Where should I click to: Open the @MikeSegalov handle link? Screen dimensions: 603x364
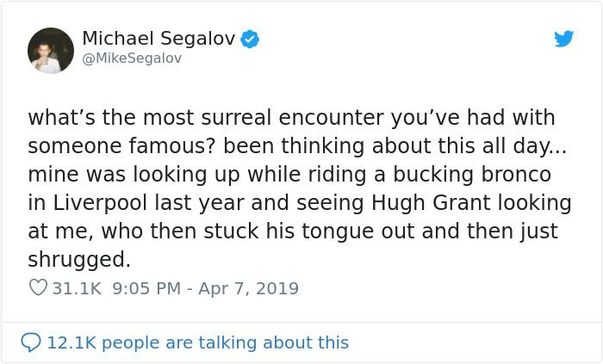click(132, 59)
